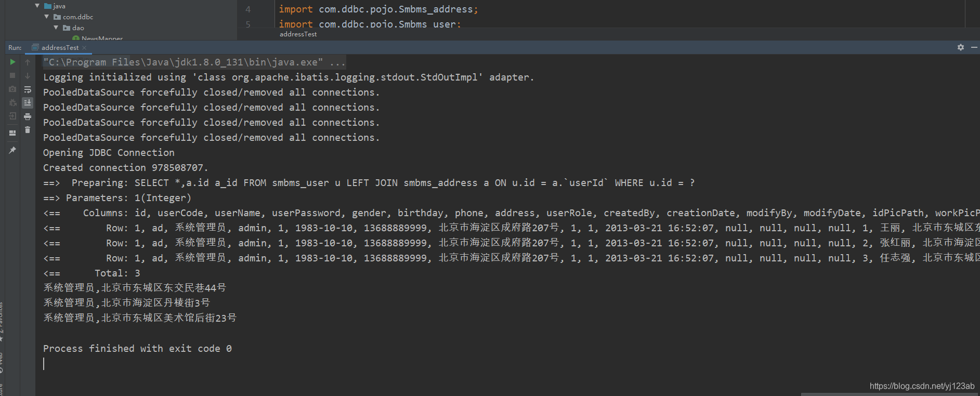Click the Restore Layout icon
This screenshot has width=980, height=396.
pos(12,133)
